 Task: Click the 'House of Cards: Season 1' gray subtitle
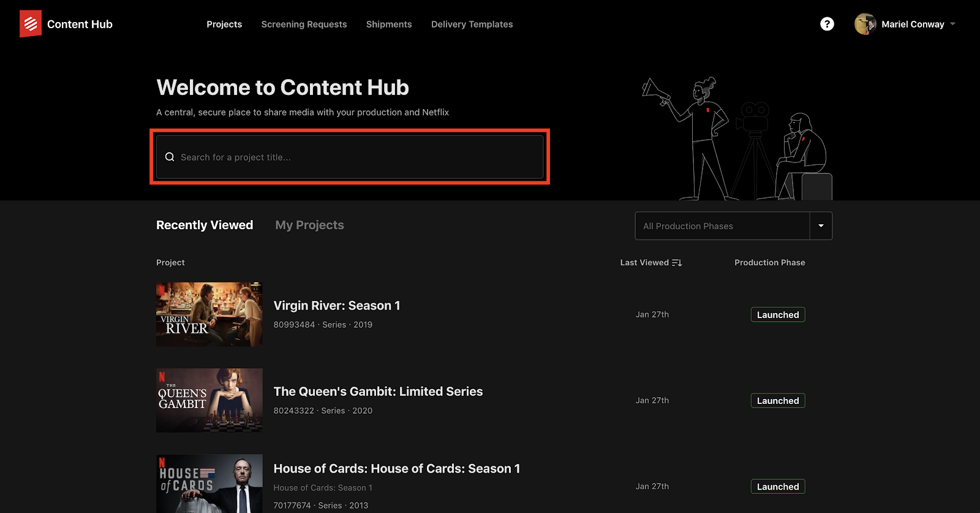[323, 487]
